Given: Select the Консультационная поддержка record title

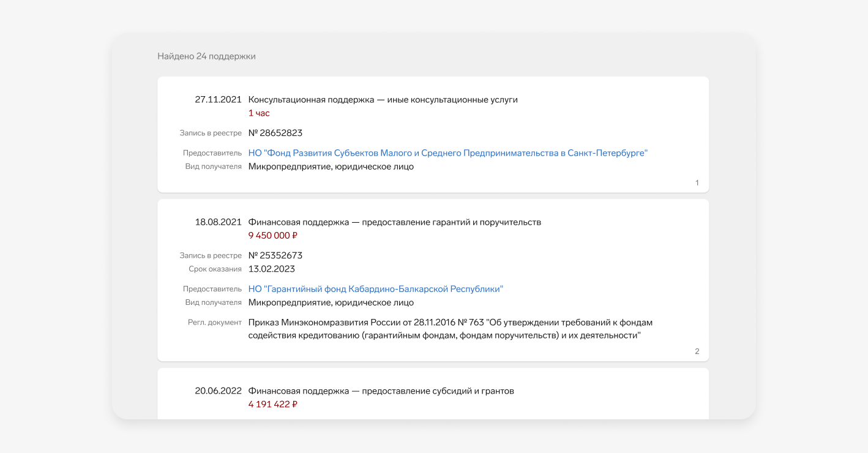Looking at the screenshot, I should pyautogui.click(x=383, y=100).
